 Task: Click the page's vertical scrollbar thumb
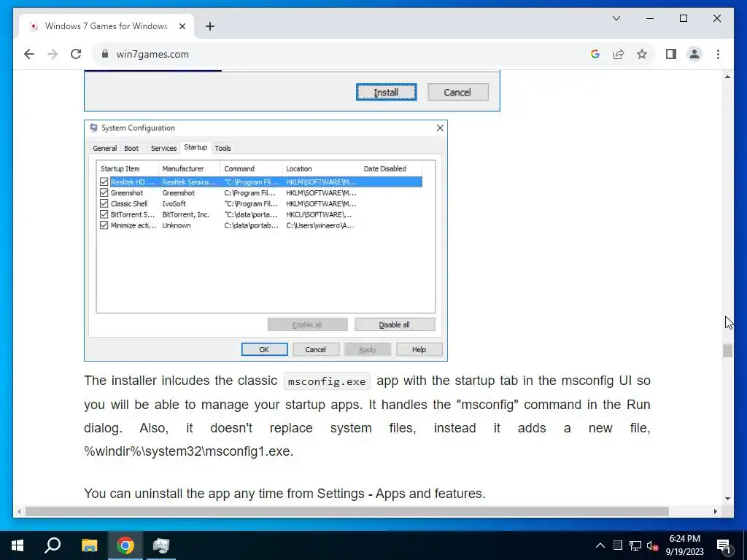coord(727,351)
